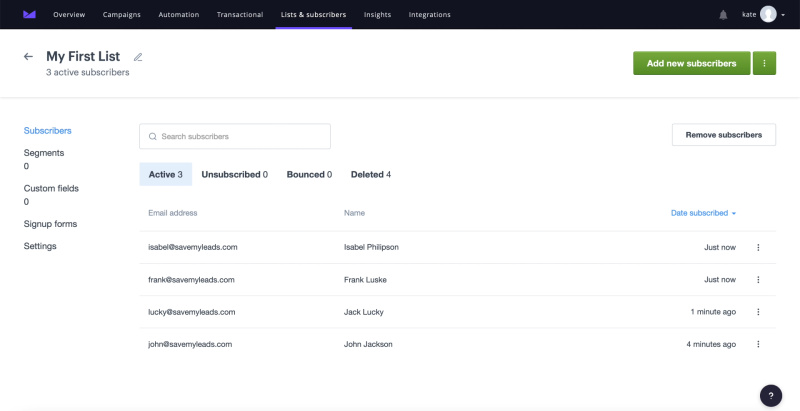Edit the list name pencil icon
The width and height of the screenshot is (800, 411).
tap(138, 57)
